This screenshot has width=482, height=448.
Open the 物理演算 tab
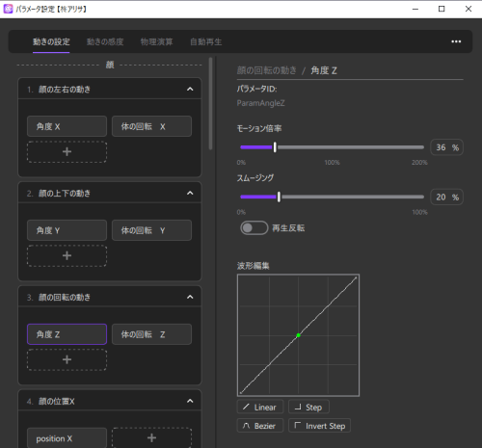[156, 41]
